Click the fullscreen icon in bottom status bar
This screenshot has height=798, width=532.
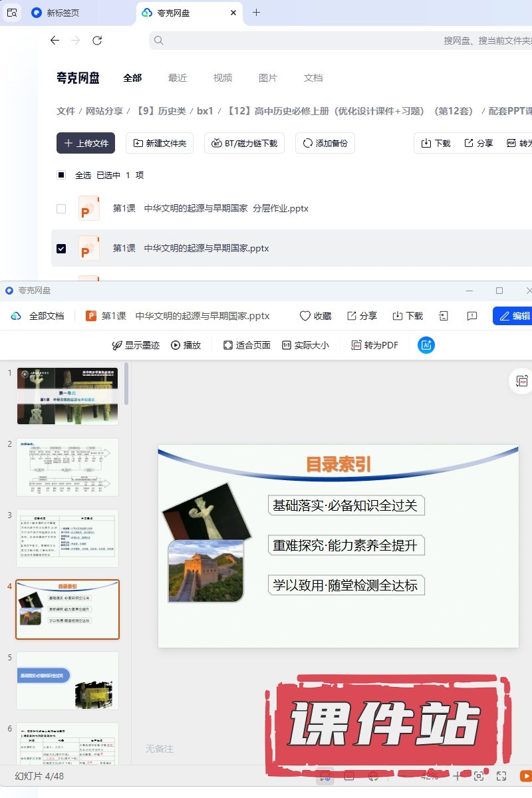click(502, 776)
